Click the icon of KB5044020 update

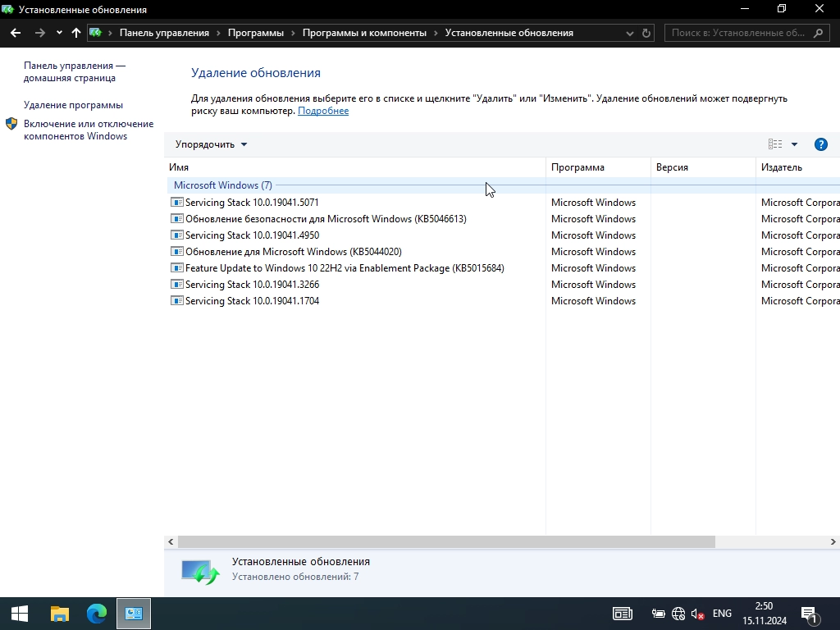tap(177, 251)
